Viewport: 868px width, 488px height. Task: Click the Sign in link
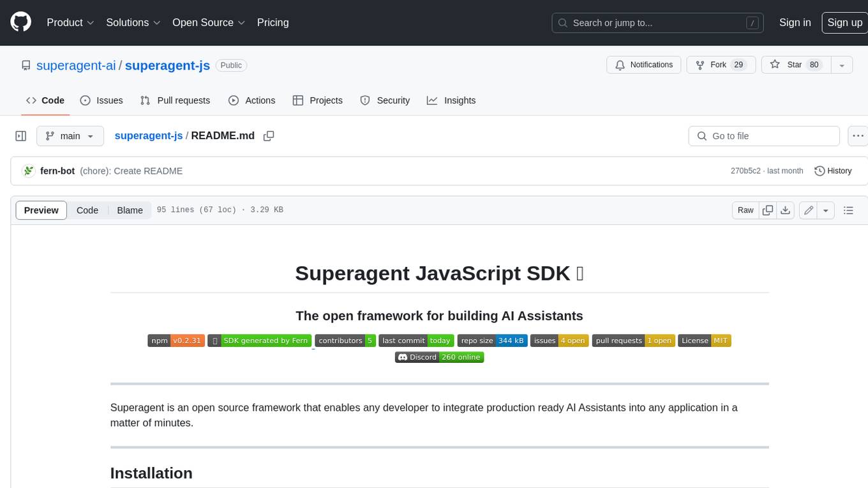point(795,22)
